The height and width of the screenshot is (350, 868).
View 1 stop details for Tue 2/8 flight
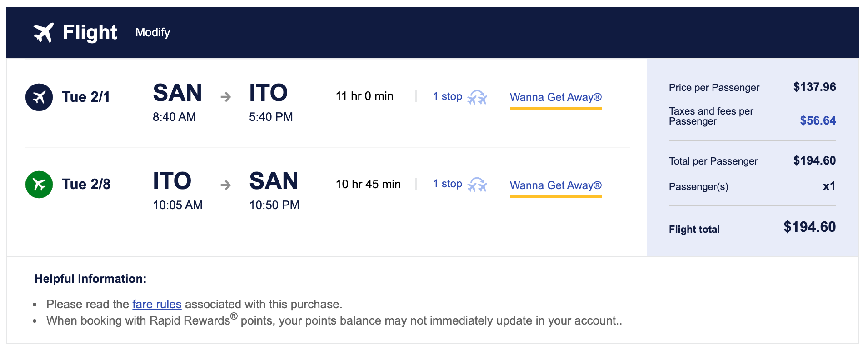click(447, 184)
